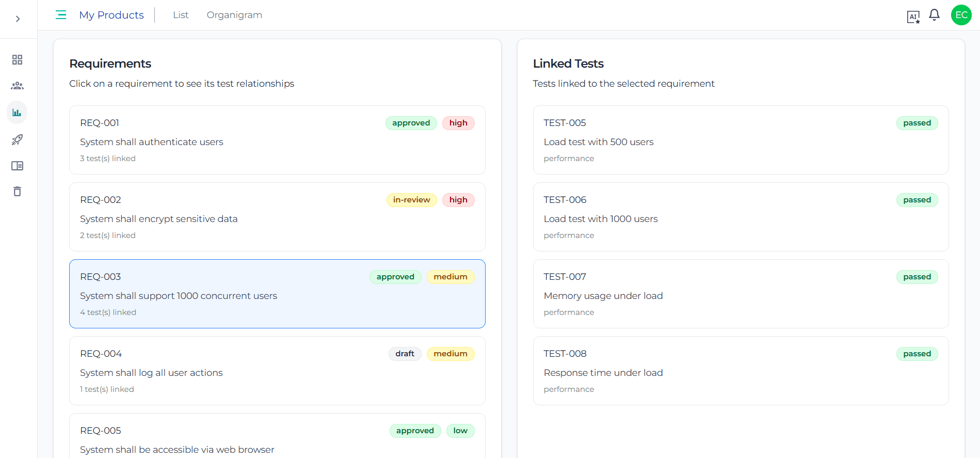This screenshot has height=458, width=980.
Task: Expand the collapsed sidebar with the chevron arrow
Action: point(18,19)
